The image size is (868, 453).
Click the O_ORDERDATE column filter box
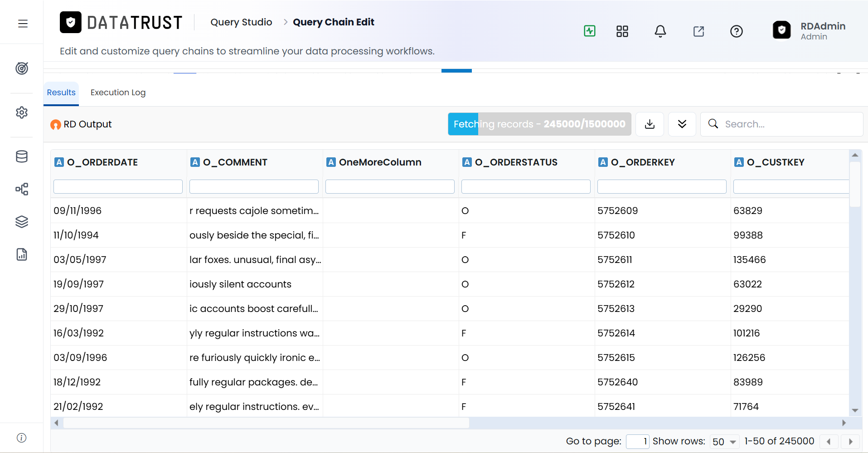[118, 187]
